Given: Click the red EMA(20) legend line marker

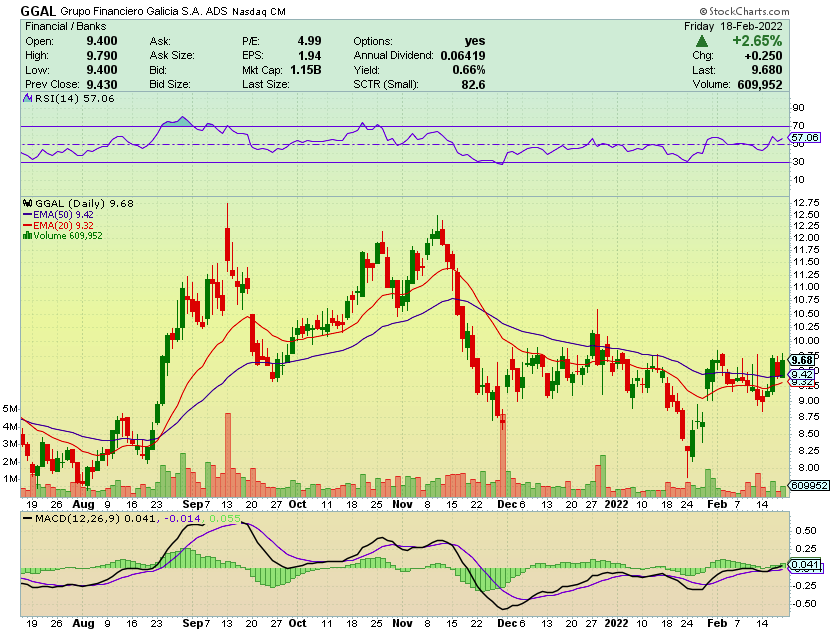Looking at the screenshot, I should click(27, 225).
